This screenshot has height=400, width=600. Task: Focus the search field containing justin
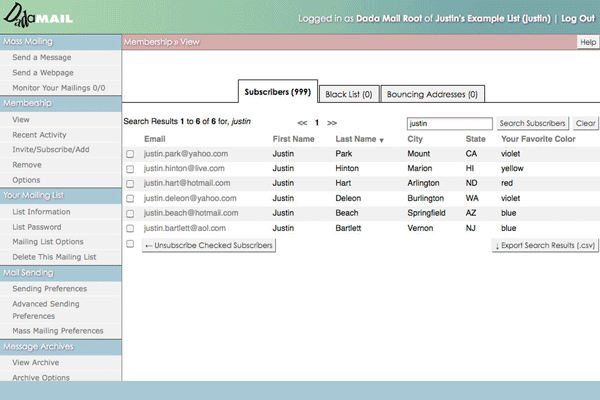[x=449, y=123]
